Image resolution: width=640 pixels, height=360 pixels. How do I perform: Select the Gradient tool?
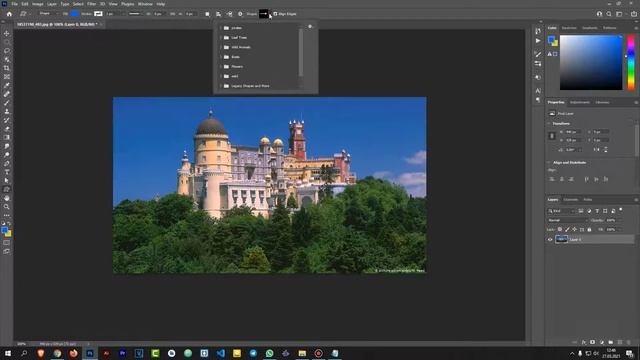tap(7, 137)
